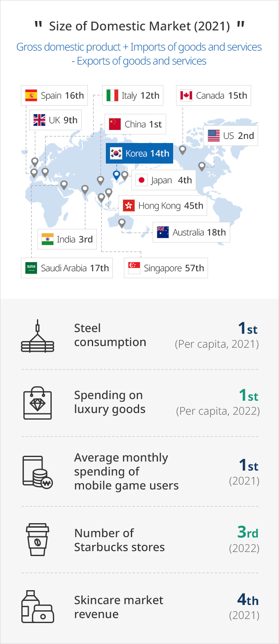Click the mobile game spending phone icon
This screenshot has height=644, width=279.
point(37,472)
